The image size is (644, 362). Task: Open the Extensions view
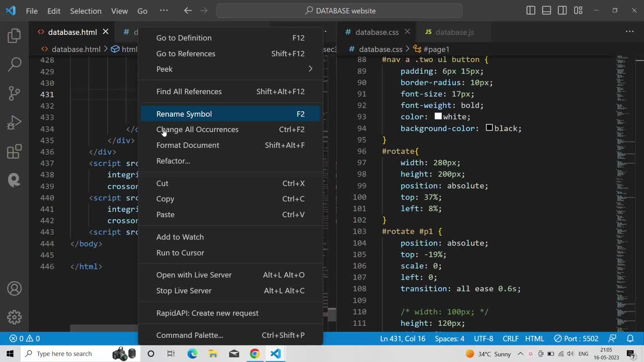(15, 151)
